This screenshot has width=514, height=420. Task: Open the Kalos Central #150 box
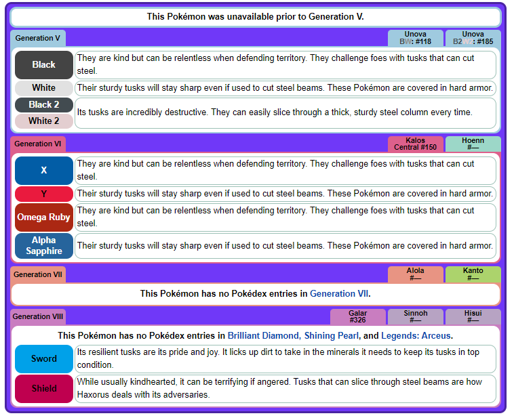[x=415, y=144]
